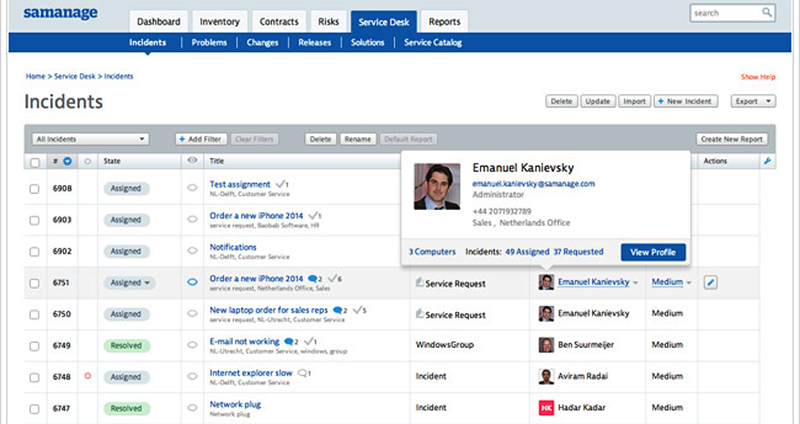Image resolution: width=800 pixels, height=424 pixels.
Task: Click in the search input field
Action: click(724, 13)
